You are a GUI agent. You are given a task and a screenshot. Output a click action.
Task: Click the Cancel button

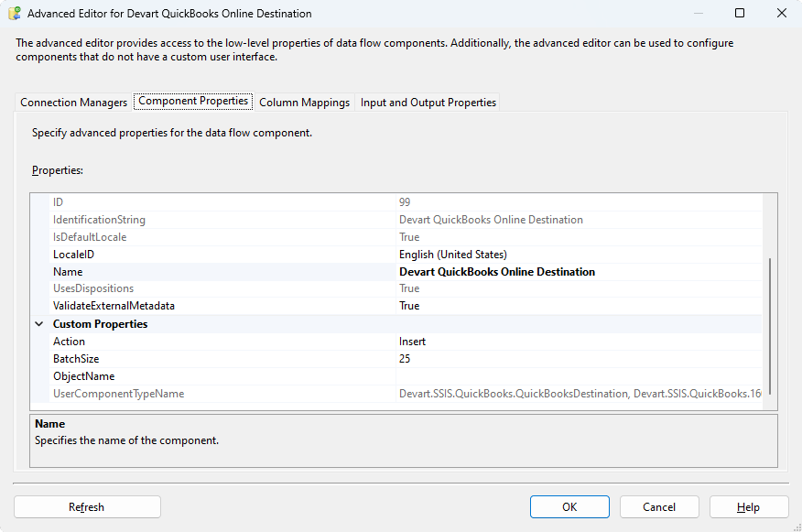(658, 507)
